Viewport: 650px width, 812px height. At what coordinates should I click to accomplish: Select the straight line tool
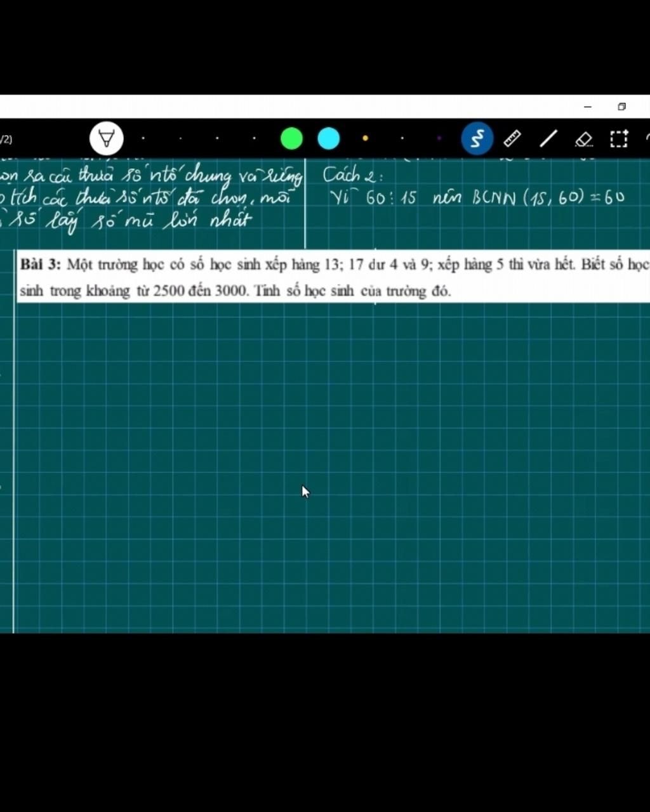(x=548, y=138)
